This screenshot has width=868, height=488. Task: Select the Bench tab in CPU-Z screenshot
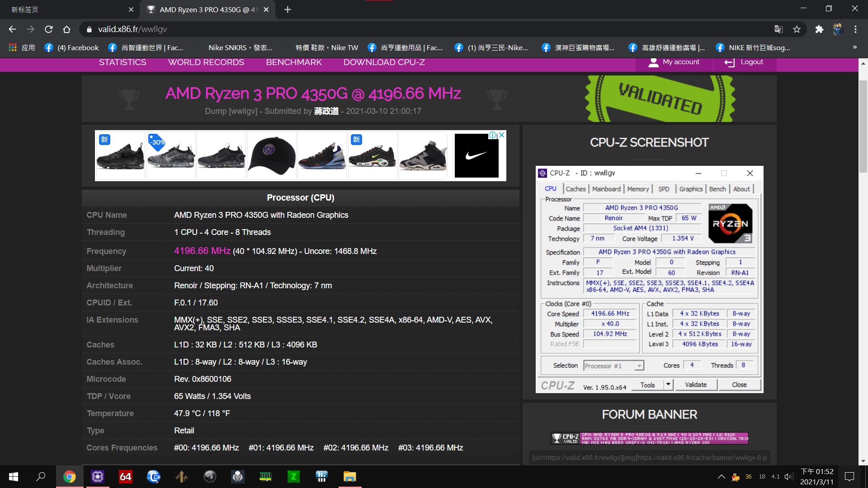(717, 189)
